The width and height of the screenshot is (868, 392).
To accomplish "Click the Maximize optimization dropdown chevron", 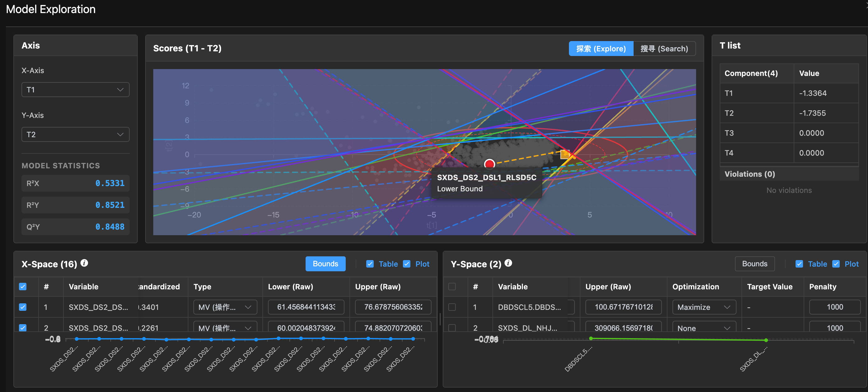I will pos(727,307).
